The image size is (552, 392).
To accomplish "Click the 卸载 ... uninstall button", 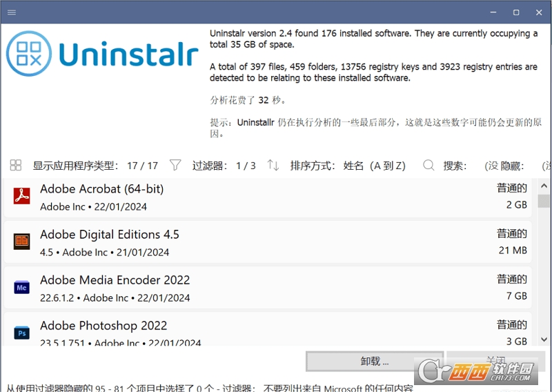I will pos(374,361).
